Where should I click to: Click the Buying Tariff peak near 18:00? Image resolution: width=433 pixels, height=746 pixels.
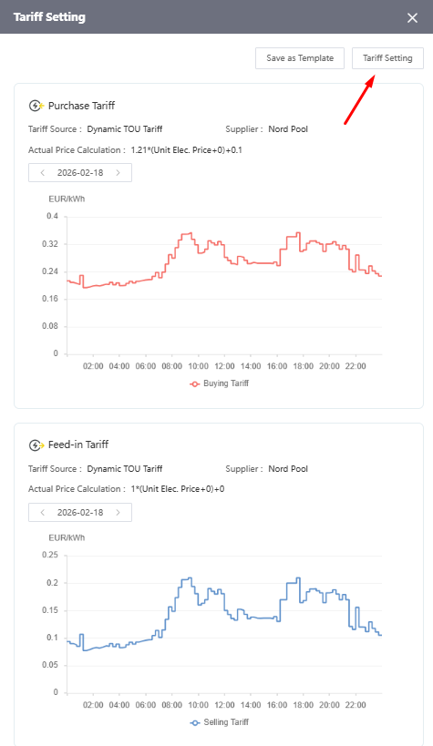298,233
